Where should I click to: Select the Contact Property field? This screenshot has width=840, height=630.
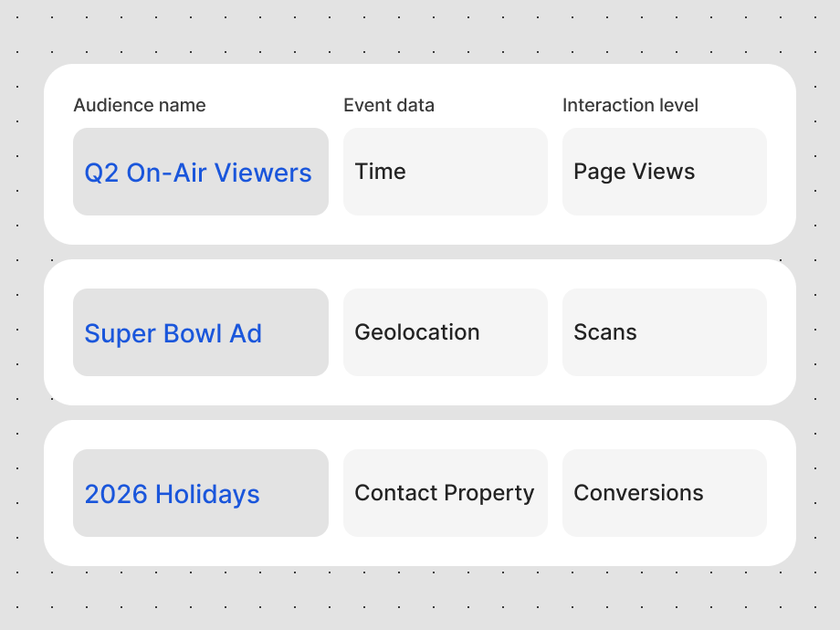(x=446, y=493)
